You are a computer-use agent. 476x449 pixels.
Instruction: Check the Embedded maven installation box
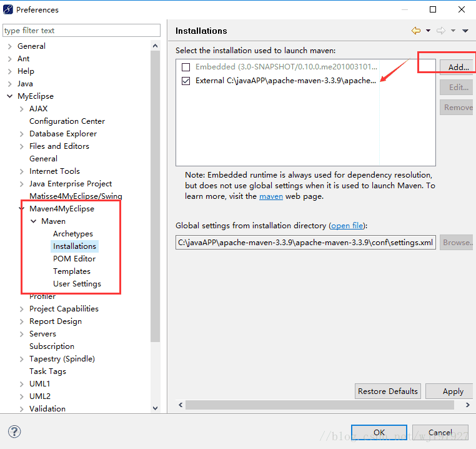click(186, 67)
